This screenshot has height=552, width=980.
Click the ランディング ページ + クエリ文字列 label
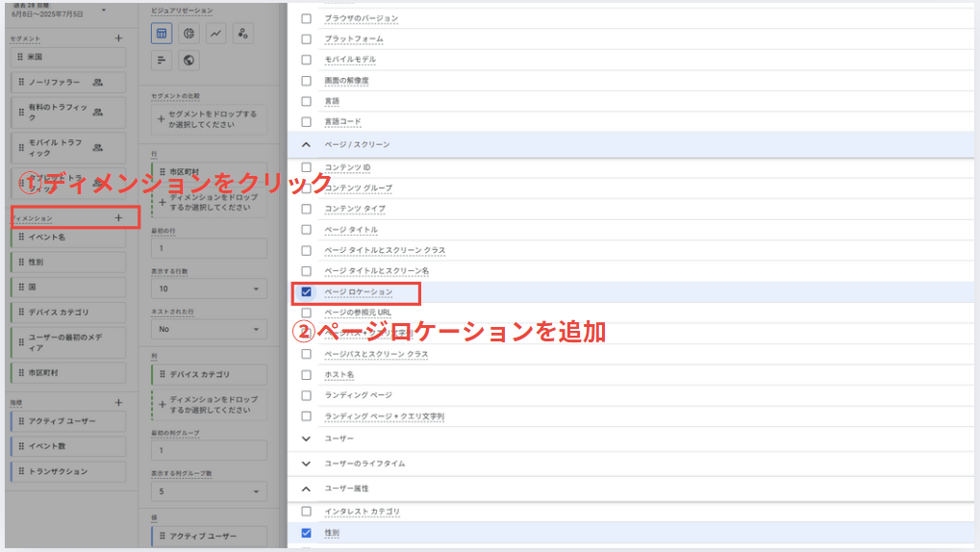point(385,416)
